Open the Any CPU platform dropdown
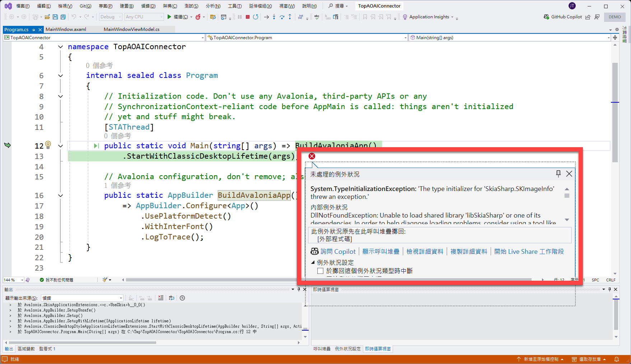631x364 pixels. [144, 17]
